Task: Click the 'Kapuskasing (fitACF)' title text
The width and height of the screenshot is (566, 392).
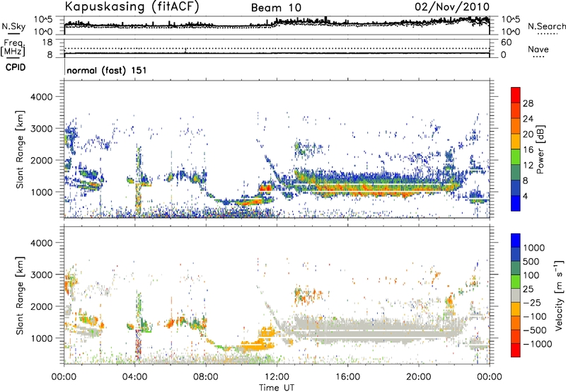Action: point(132,6)
